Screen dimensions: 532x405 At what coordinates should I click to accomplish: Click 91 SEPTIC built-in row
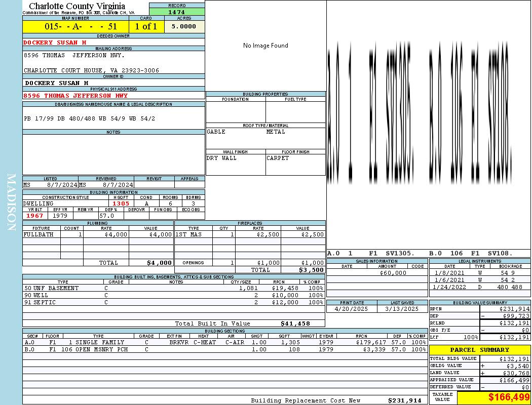174,302
